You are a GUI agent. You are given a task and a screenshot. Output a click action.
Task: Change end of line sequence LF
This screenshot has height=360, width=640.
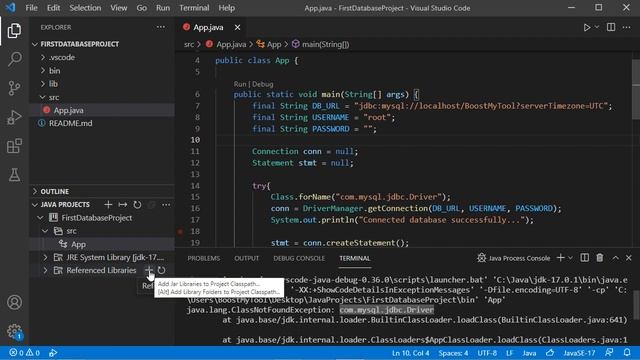(x=509, y=353)
